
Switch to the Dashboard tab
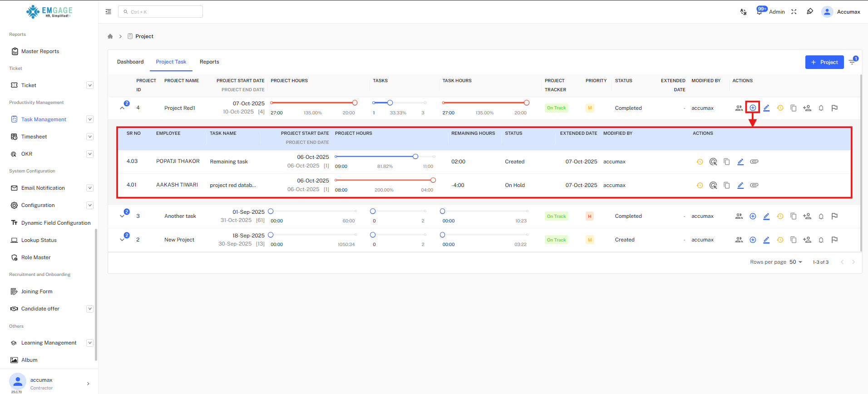coord(130,62)
